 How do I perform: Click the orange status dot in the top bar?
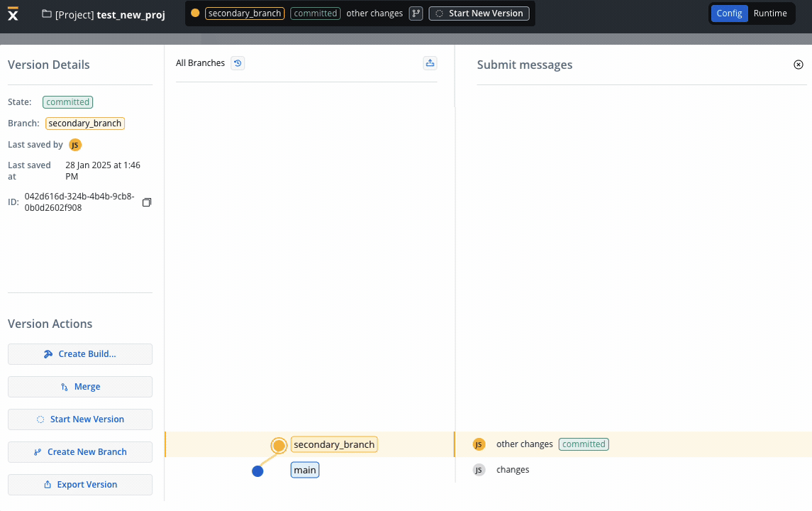(x=195, y=13)
